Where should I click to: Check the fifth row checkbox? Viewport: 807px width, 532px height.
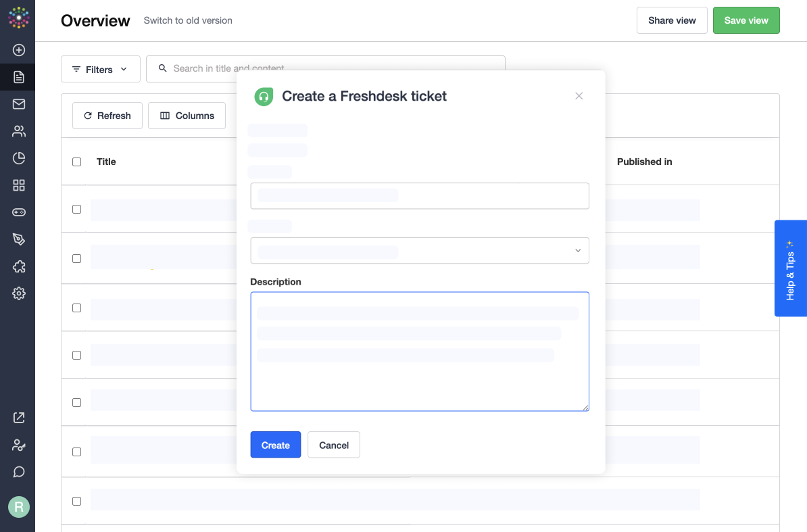coord(76,402)
